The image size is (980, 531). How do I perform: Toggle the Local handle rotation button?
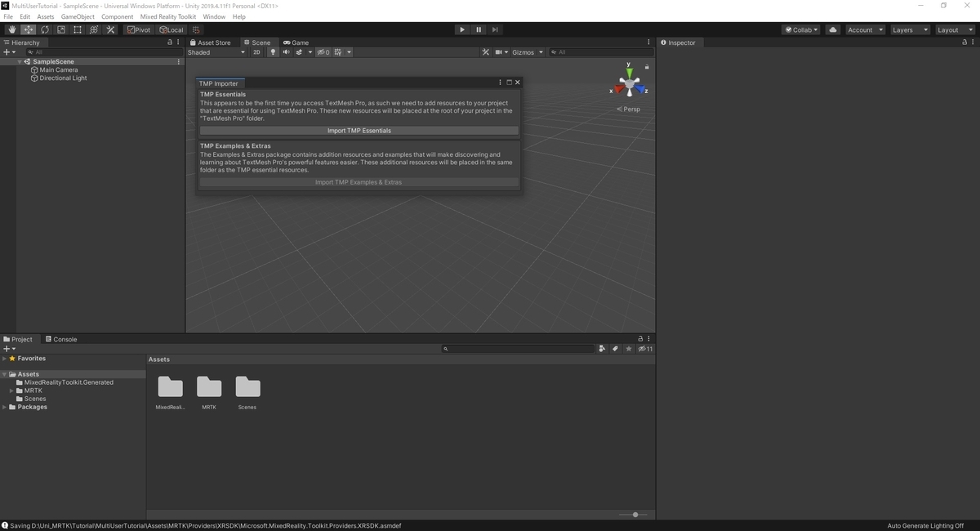coord(171,30)
